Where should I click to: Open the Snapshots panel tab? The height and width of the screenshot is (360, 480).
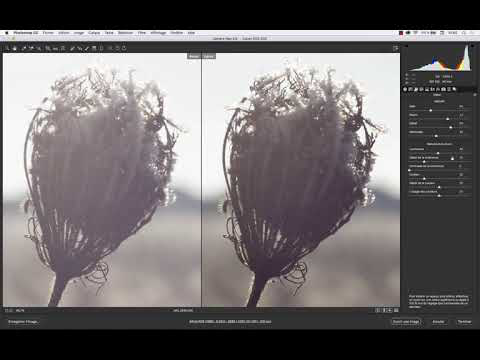(454, 89)
